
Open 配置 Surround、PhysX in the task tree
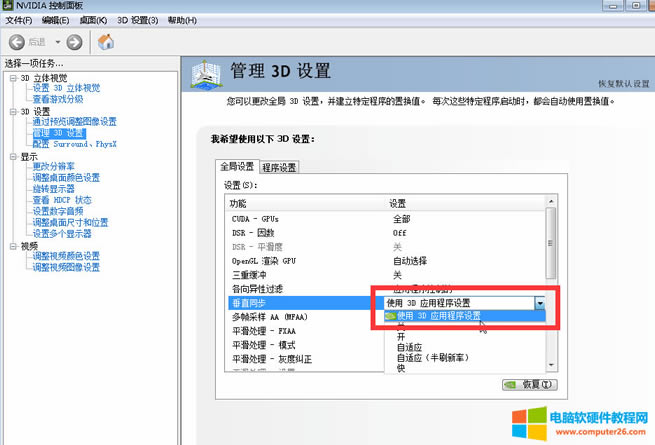(74, 144)
